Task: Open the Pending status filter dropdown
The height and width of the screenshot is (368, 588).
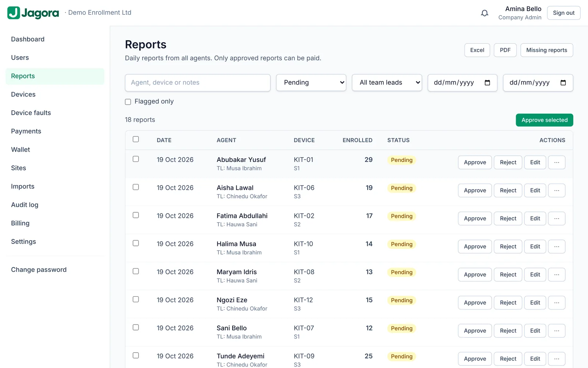Action: [311, 83]
